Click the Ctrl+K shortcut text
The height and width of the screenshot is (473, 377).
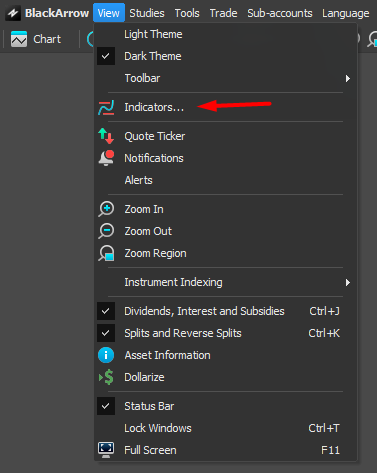coord(324,333)
